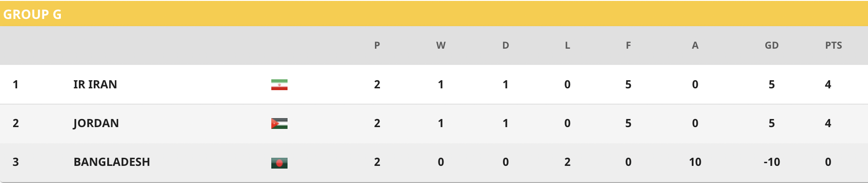The height and width of the screenshot is (183, 868).
Task: Click the PTS column header
Action: (833, 45)
